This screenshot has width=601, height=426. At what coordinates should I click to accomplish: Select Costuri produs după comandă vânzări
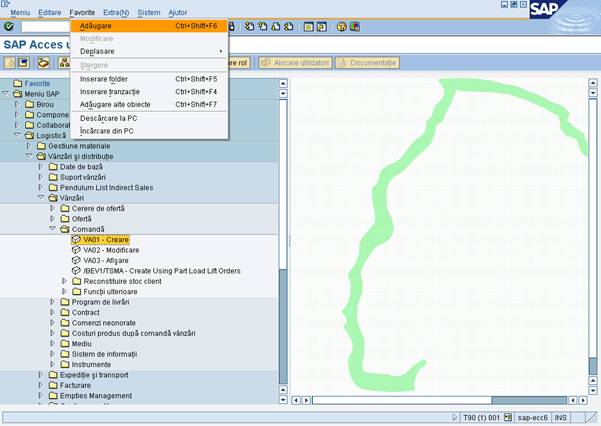click(x=133, y=333)
